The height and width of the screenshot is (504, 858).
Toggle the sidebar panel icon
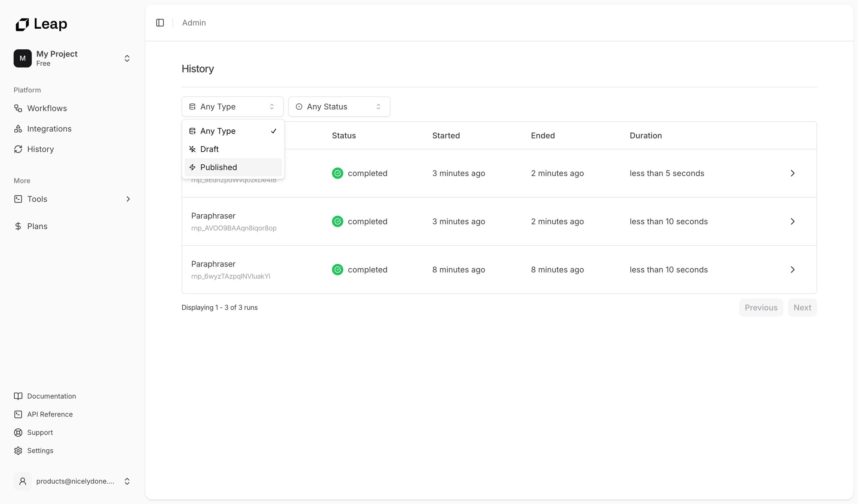point(160,23)
